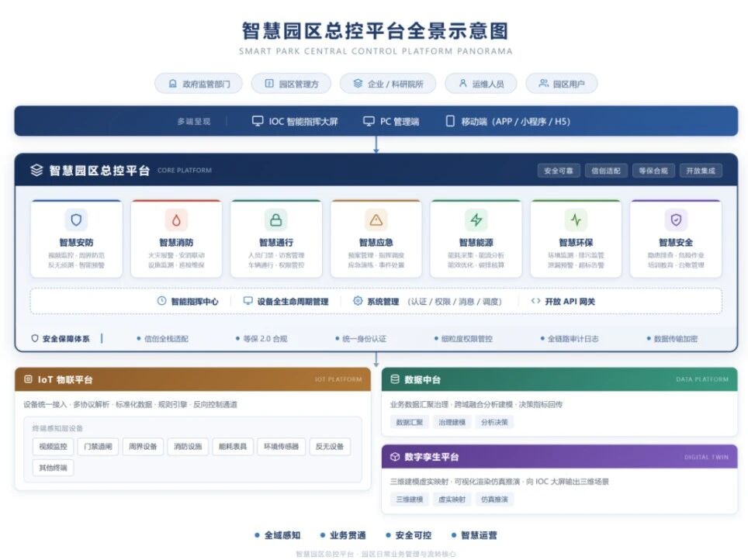Click the monitor icon beside PC 管理端
The height and width of the screenshot is (560, 748).
(x=369, y=121)
